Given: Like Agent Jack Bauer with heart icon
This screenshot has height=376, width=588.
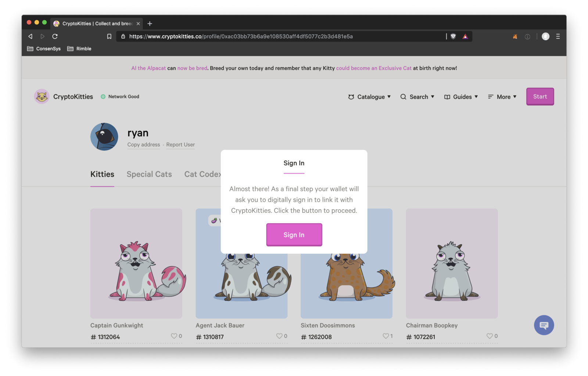Looking at the screenshot, I should tap(279, 336).
